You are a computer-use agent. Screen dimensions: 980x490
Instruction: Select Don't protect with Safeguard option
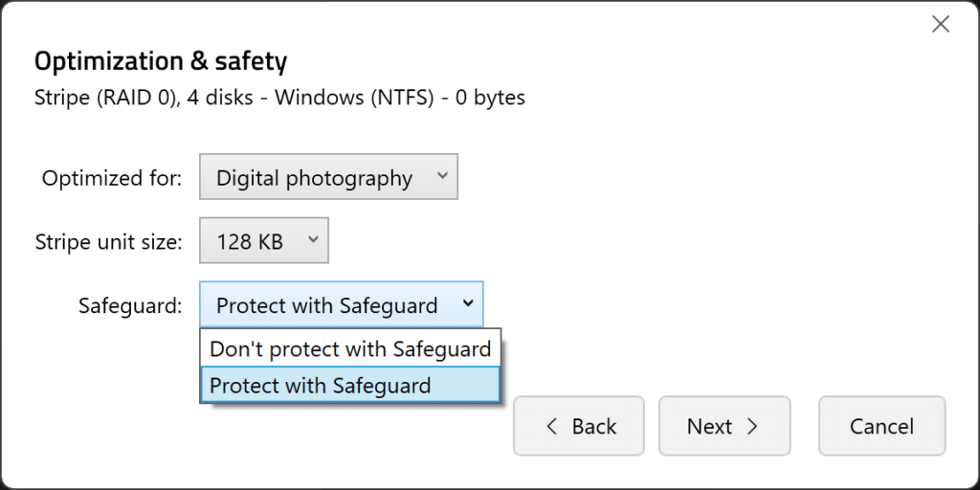coord(350,348)
